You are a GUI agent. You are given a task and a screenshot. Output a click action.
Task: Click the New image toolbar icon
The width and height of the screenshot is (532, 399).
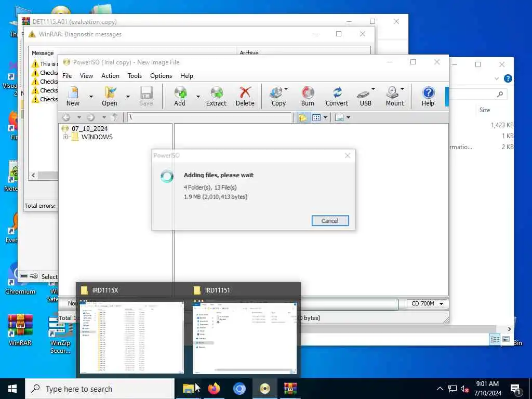click(x=73, y=96)
